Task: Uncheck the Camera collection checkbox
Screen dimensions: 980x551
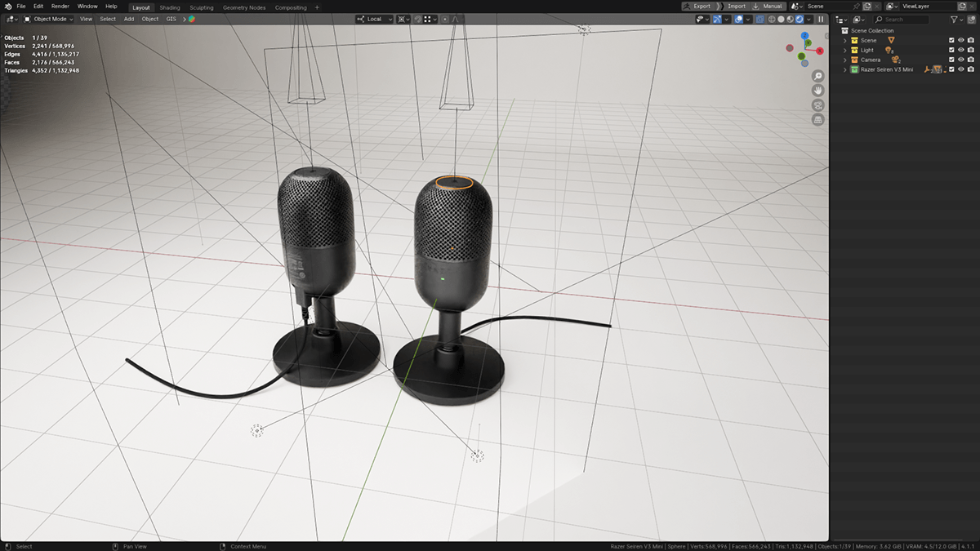Action: pos(951,60)
